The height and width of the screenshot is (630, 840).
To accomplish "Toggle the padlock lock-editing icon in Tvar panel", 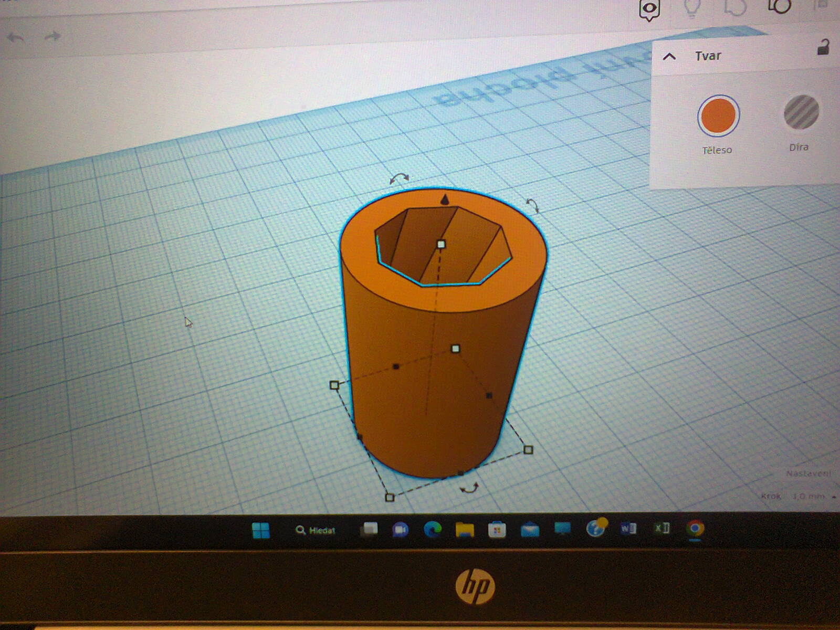I will 823,47.
